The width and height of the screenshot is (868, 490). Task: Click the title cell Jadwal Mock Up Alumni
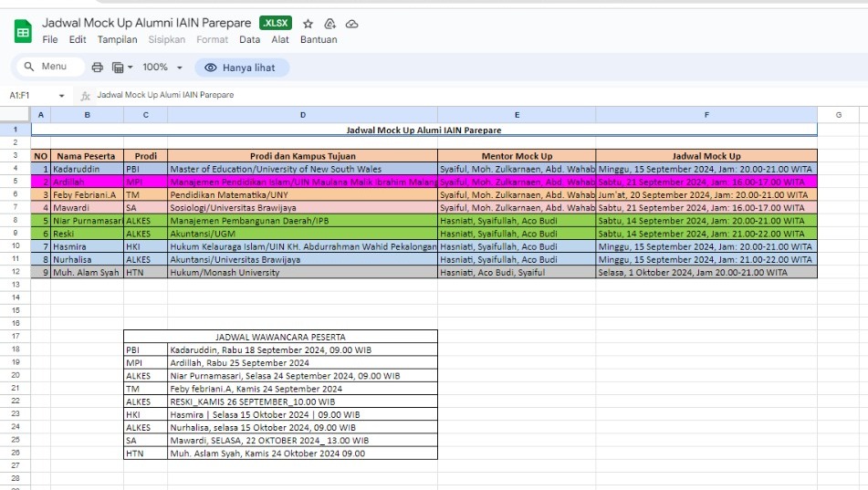[x=424, y=130]
